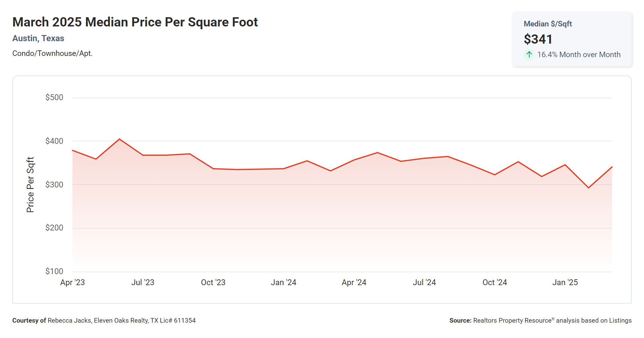
Task: Click the $300 y-axis label
Action: pyautogui.click(x=54, y=185)
